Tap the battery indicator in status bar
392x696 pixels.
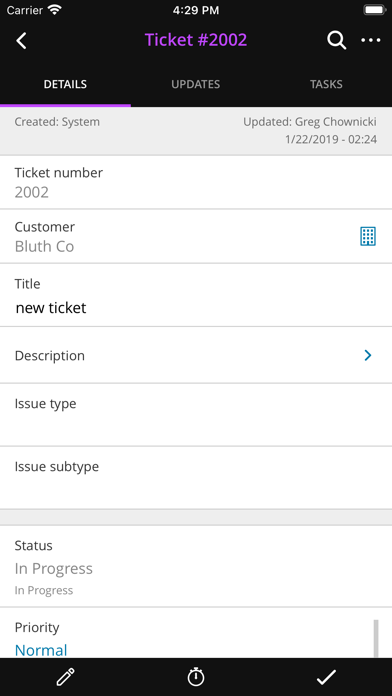(x=374, y=10)
